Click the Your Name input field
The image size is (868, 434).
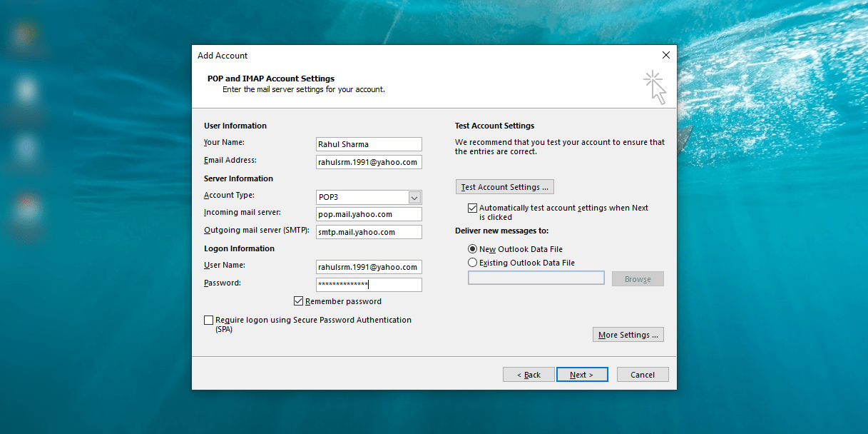click(369, 144)
